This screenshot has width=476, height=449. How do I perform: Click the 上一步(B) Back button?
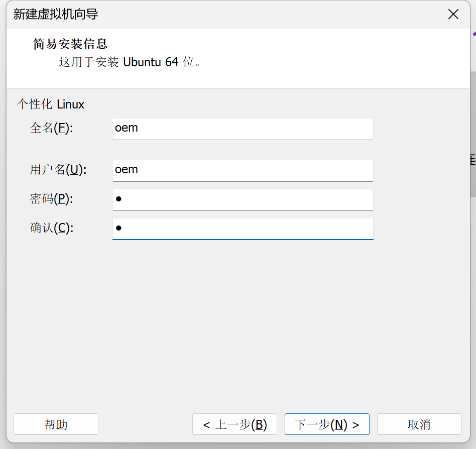pyautogui.click(x=234, y=424)
